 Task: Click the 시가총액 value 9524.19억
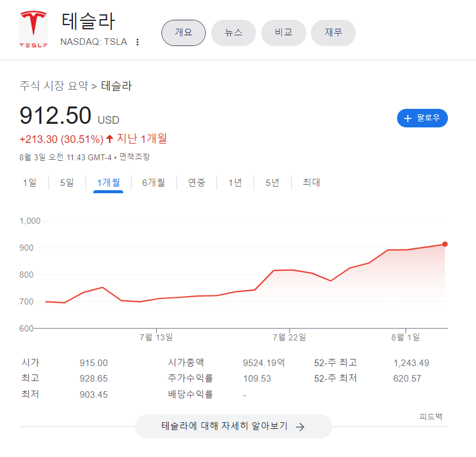pyautogui.click(x=264, y=363)
